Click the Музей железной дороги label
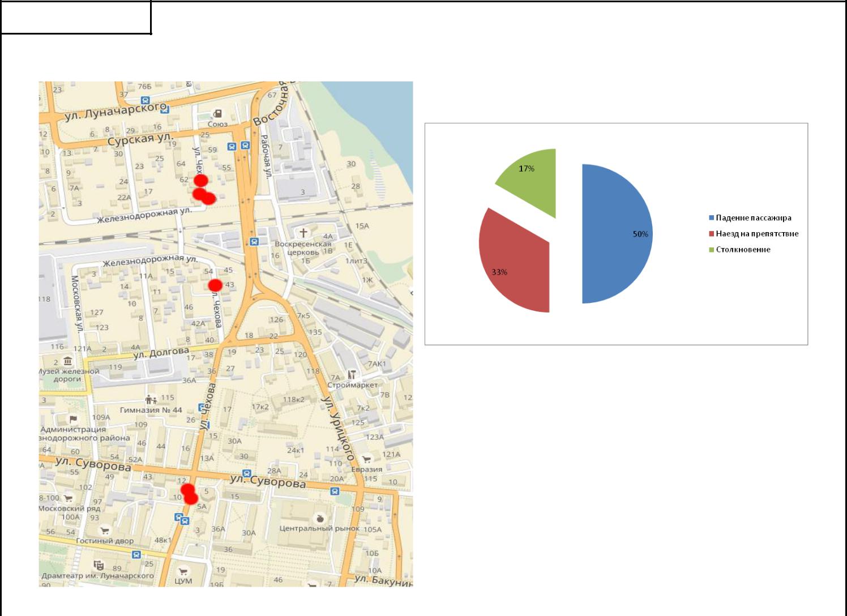This screenshot has height=616, width=847. click(x=67, y=375)
